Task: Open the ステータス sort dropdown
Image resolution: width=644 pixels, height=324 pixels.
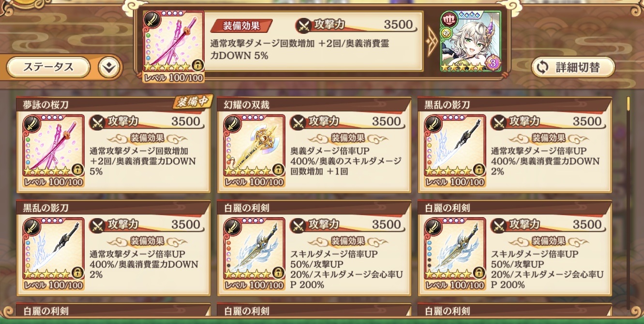Action: point(48,67)
